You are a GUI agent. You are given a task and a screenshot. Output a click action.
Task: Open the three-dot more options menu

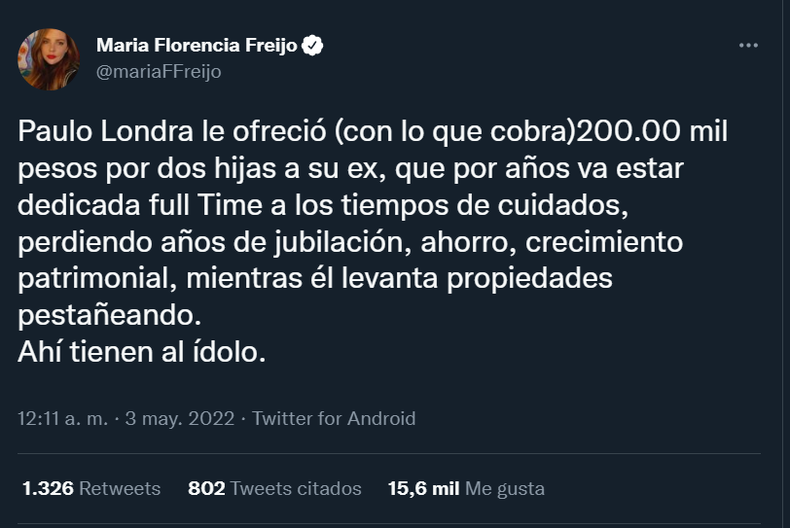[748, 45]
